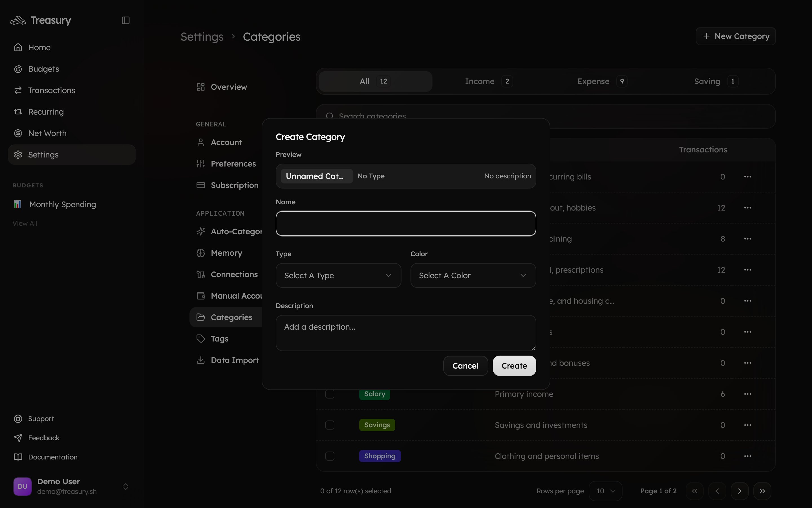The height and width of the screenshot is (508, 812).
Task: Switch to the All tab
Action: point(375,81)
